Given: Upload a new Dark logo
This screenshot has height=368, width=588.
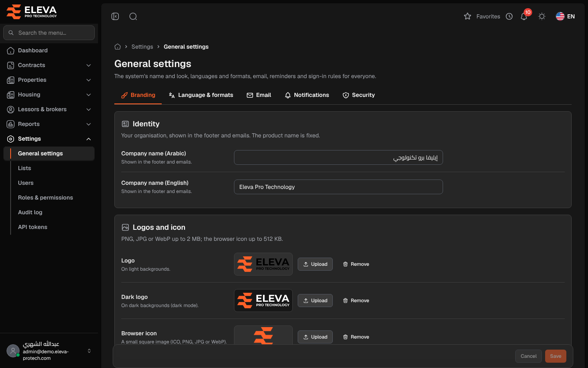Looking at the screenshot, I should [315, 301].
